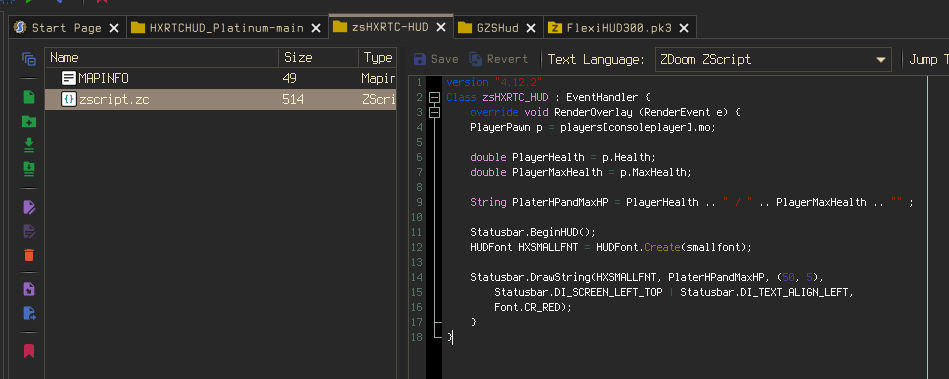Screen dimensions: 949x379
Task: Click size value 514 of zscript.zc
Action: coord(294,99)
